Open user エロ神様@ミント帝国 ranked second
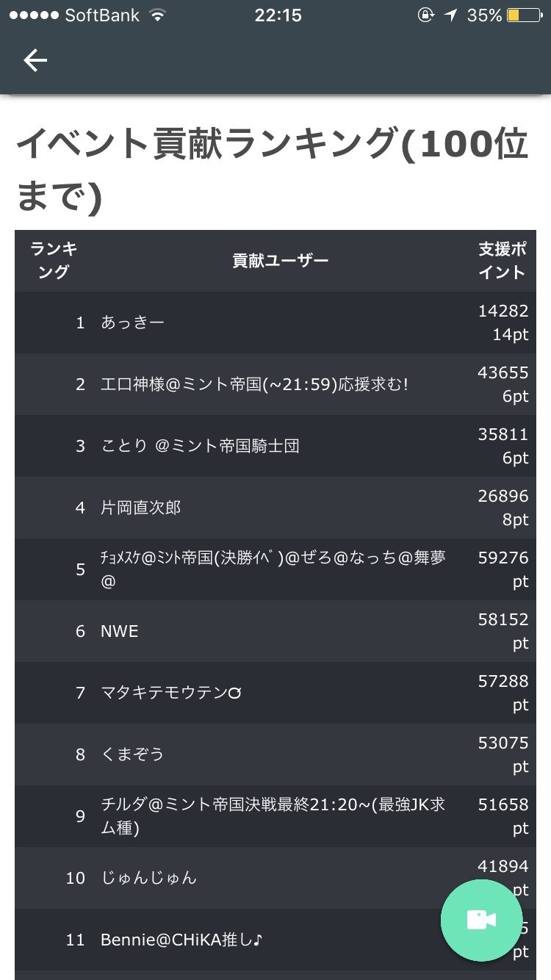551x980 pixels. [275, 384]
